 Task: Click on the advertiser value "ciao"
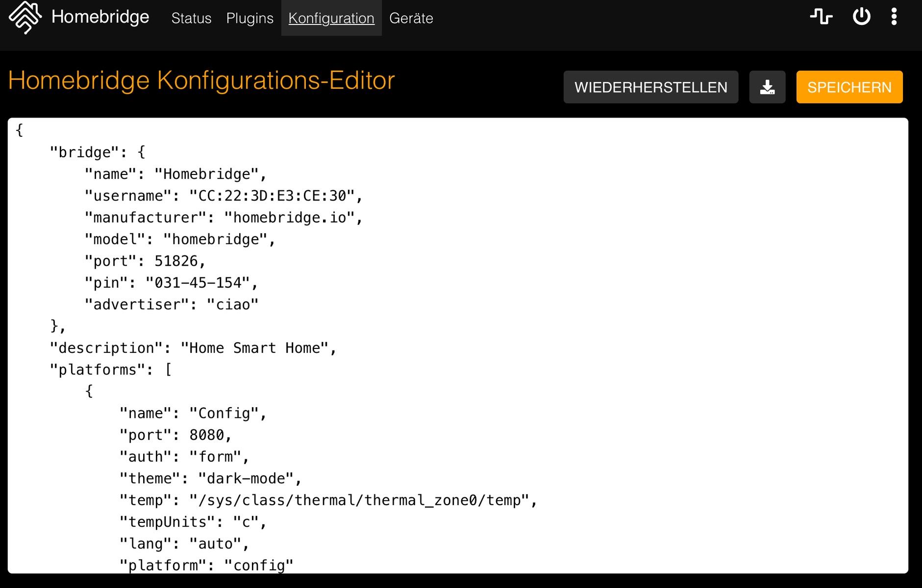click(233, 305)
